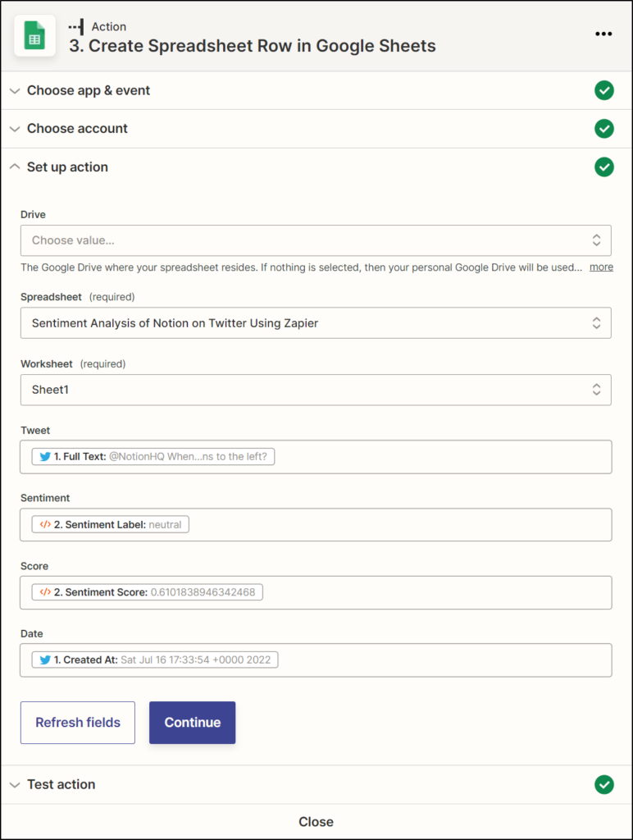The image size is (633, 840).
Task: Click the Twitter icon in Full Text pill
Action: pos(45,456)
